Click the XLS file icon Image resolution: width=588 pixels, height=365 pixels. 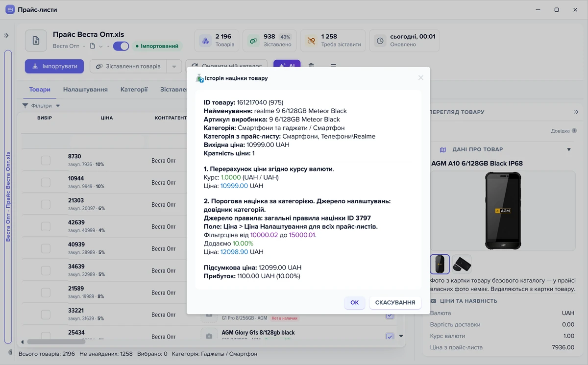pos(36,40)
